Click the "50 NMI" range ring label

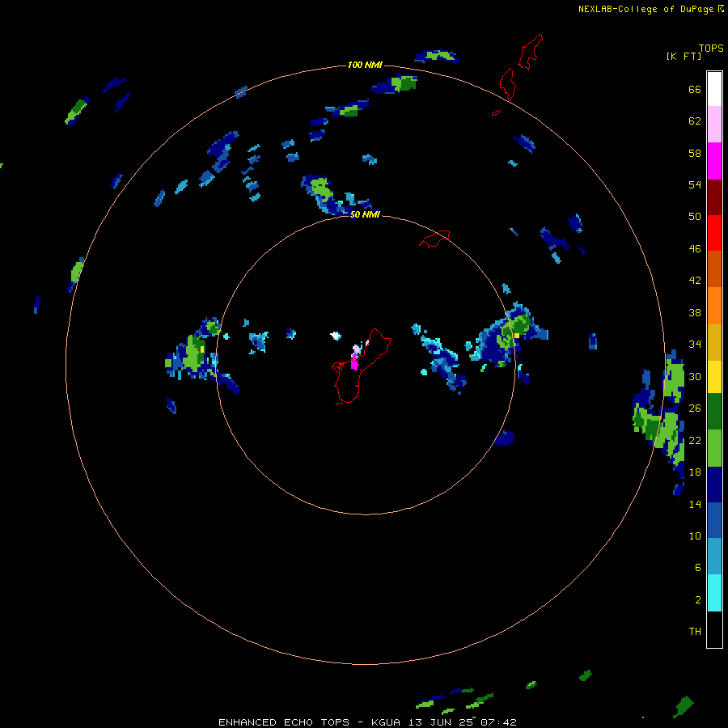[365, 214]
